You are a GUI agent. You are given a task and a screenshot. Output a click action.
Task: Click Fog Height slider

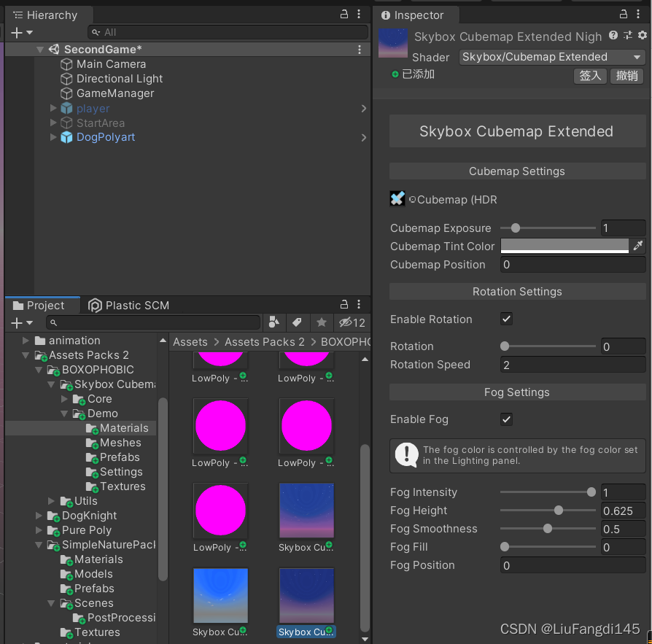click(x=548, y=510)
